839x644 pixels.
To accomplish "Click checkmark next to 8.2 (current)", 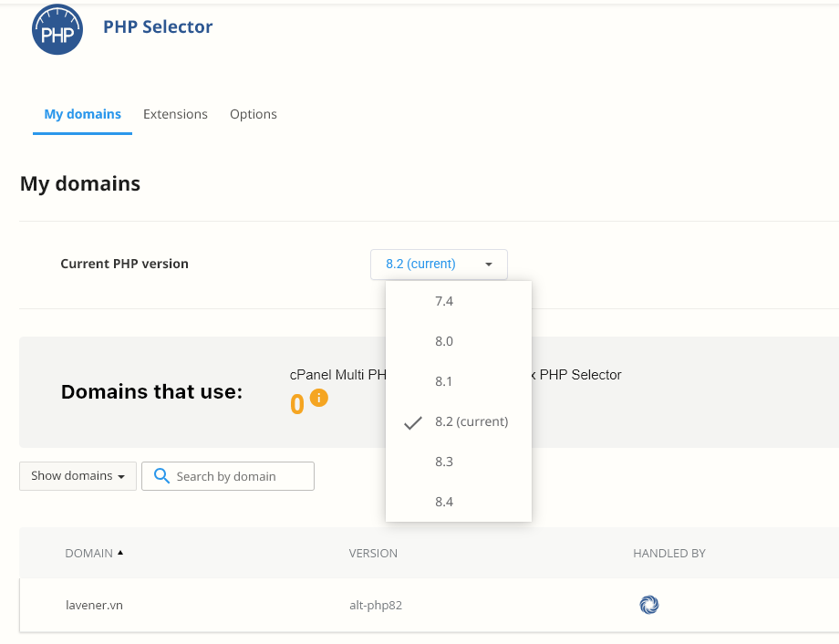I will point(413,422).
